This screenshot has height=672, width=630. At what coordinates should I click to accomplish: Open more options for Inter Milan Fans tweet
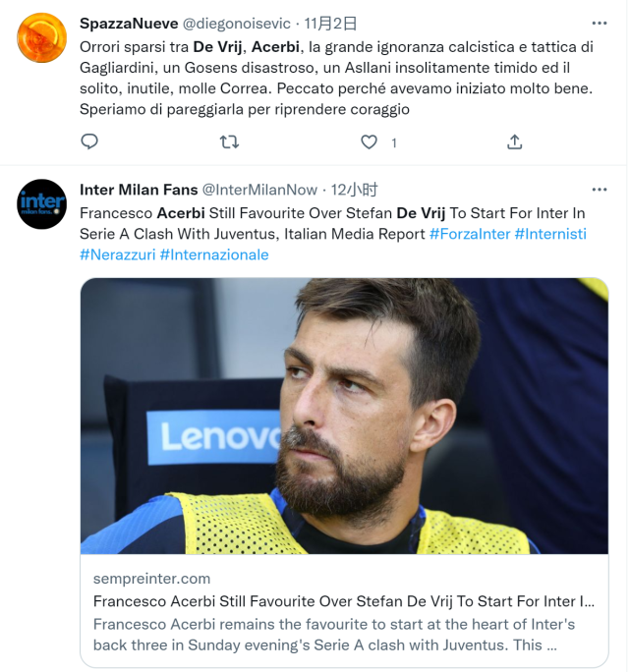tap(600, 190)
